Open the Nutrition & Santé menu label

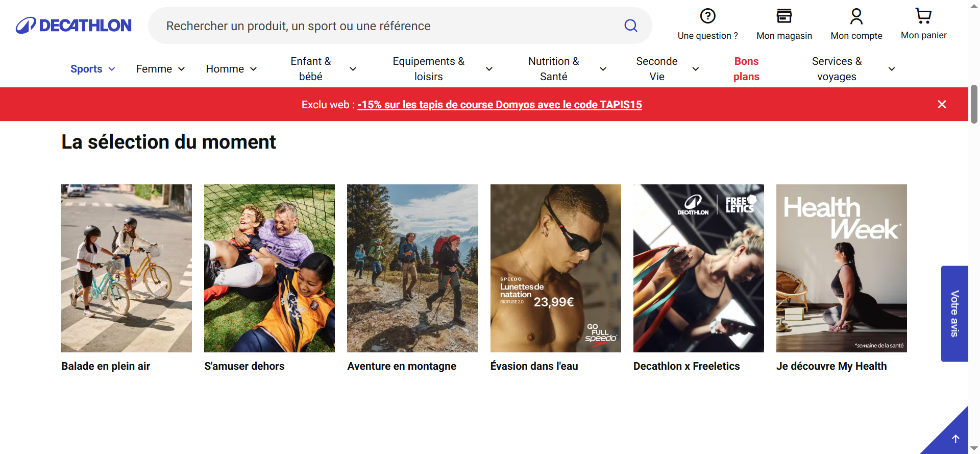tap(554, 69)
